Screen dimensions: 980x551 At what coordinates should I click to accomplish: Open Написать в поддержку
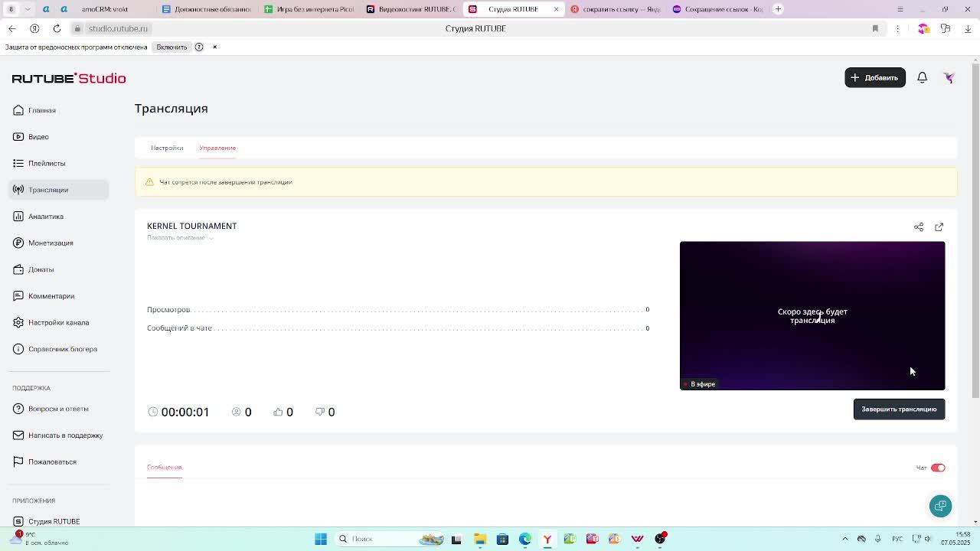pyautogui.click(x=65, y=435)
